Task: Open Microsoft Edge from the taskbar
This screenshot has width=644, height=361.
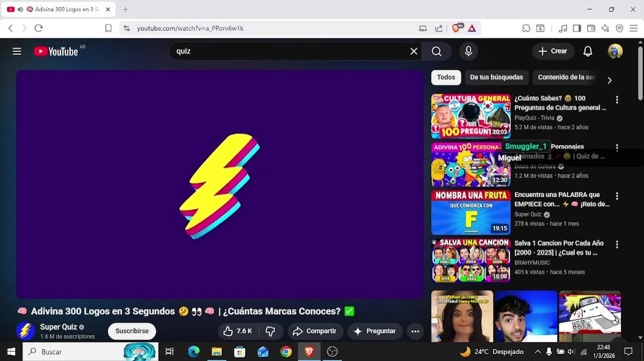Action: click(194, 351)
